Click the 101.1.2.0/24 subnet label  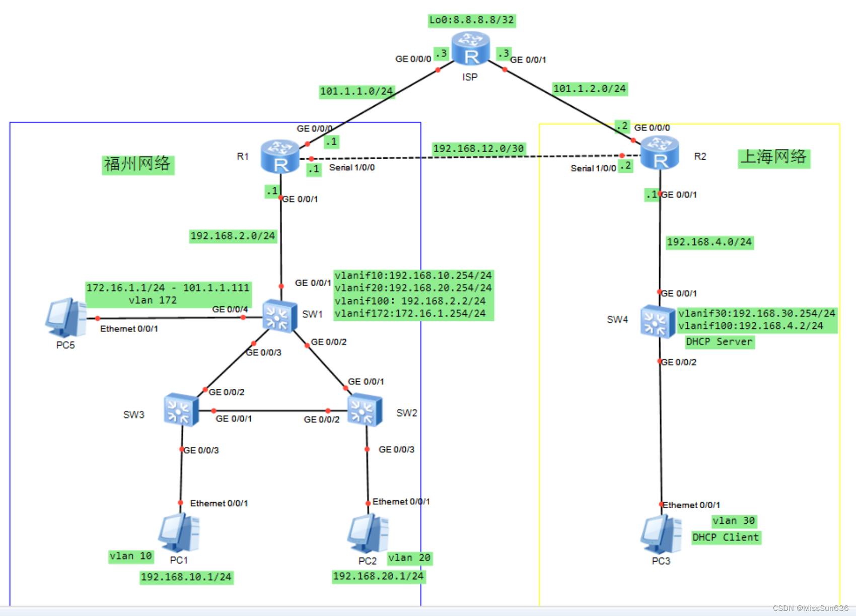590,89
